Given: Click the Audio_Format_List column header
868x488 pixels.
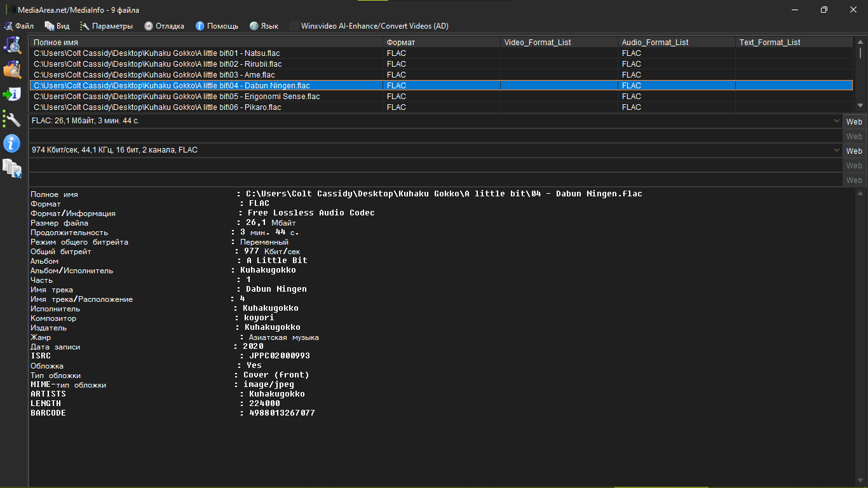Looking at the screenshot, I should [677, 43].
